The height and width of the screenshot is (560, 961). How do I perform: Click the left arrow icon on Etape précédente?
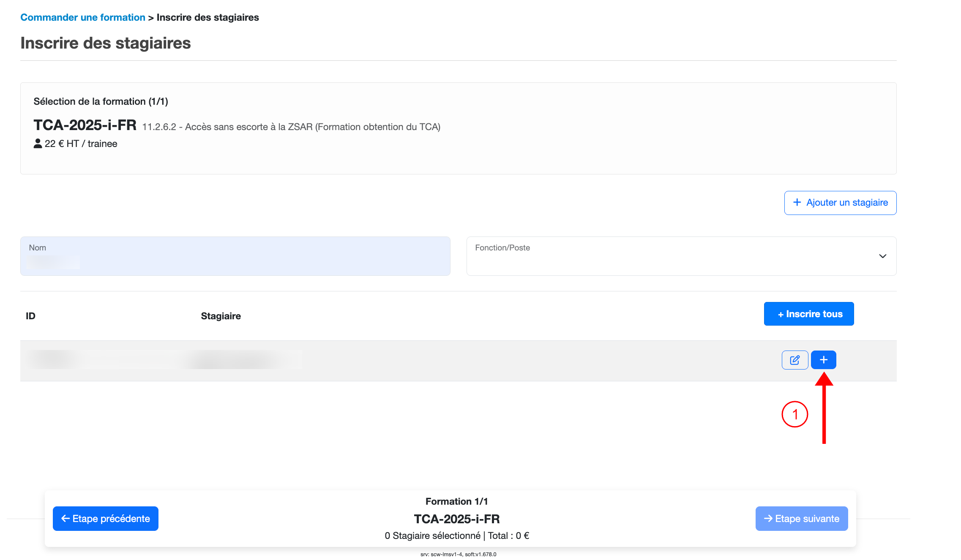pyautogui.click(x=66, y=519)
